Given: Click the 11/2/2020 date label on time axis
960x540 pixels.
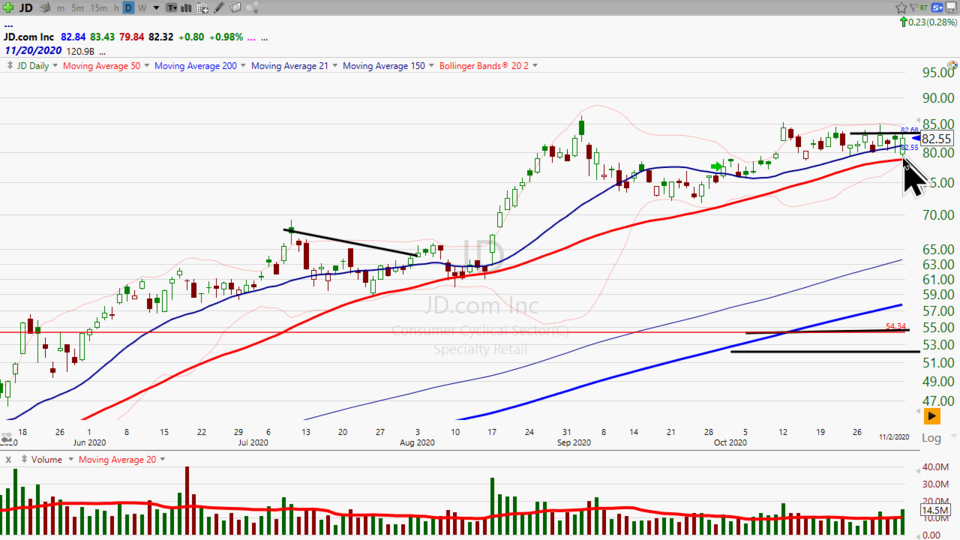Looking at the screenshot, I should 894,437.
